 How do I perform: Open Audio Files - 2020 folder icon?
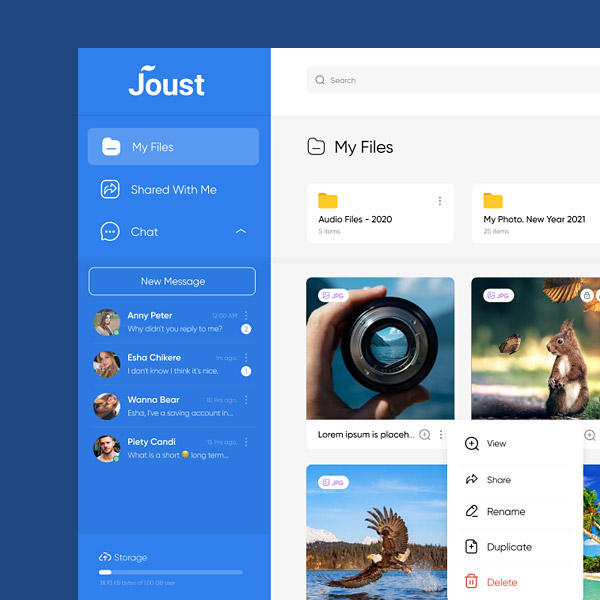click(328, 201)
